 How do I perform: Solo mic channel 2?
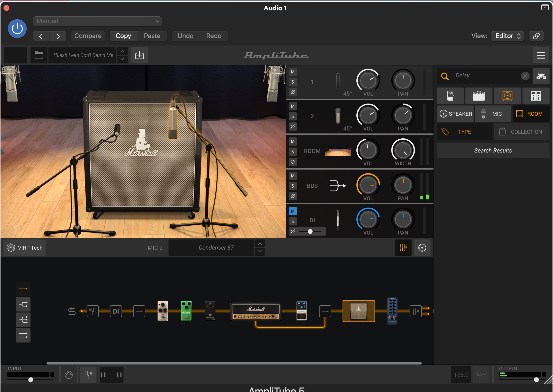293,116
